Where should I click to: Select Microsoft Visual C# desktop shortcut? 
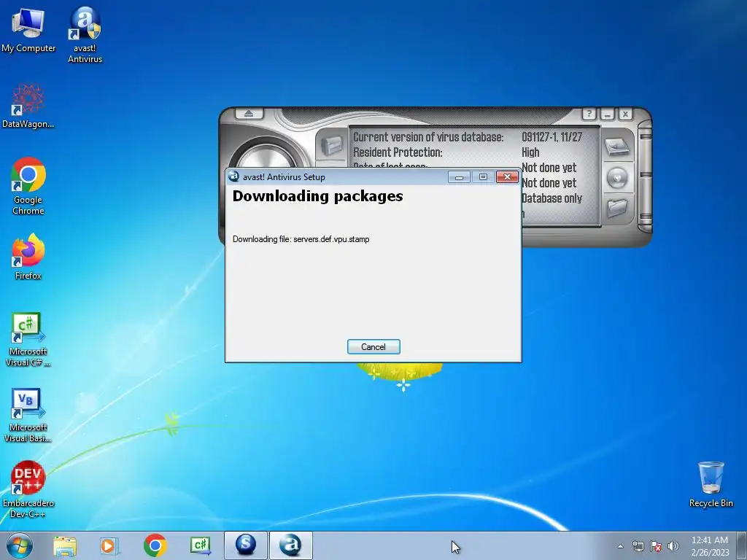(x=28, y=339)
